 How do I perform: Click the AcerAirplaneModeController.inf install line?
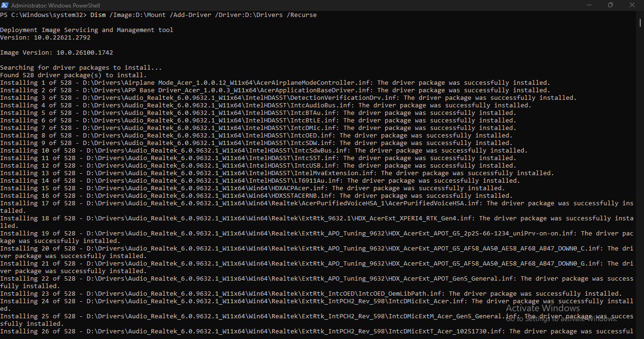tap(275, 83)
